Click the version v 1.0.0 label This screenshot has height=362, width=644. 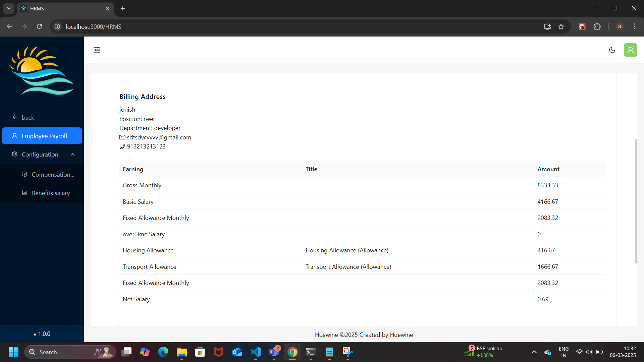pyautogui.click(x=42, y=334)
